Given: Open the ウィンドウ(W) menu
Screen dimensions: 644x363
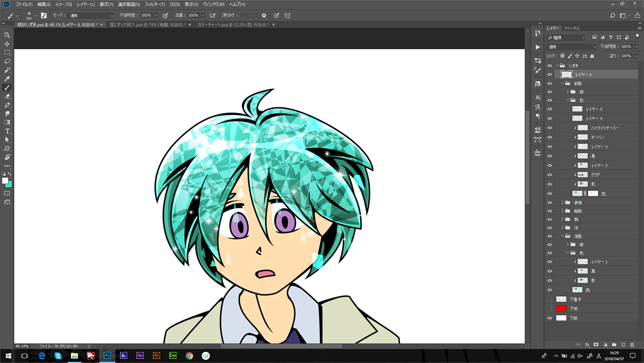Looking at the screenshot, I should click(213, 4).
